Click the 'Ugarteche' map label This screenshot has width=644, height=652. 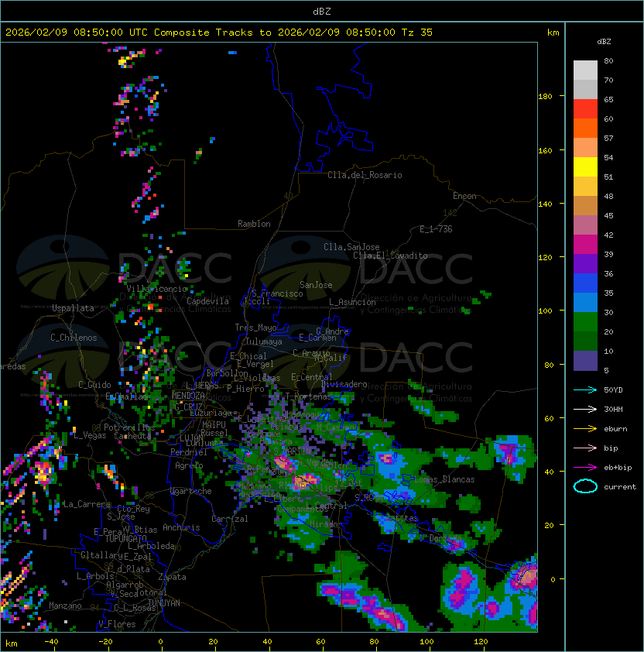coord(191,491)
